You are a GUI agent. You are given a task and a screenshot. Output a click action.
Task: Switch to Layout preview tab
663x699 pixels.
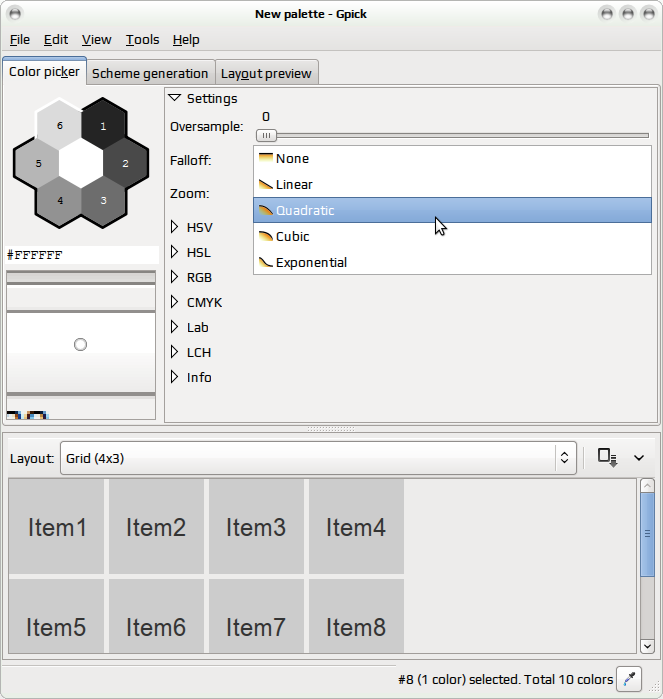[266, 73]
